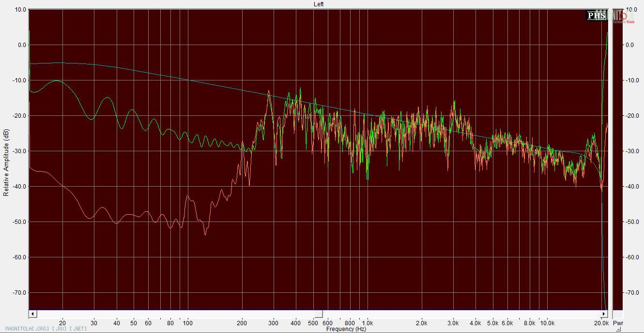Click the 10.0 label on left axis

tap(21, 10)
